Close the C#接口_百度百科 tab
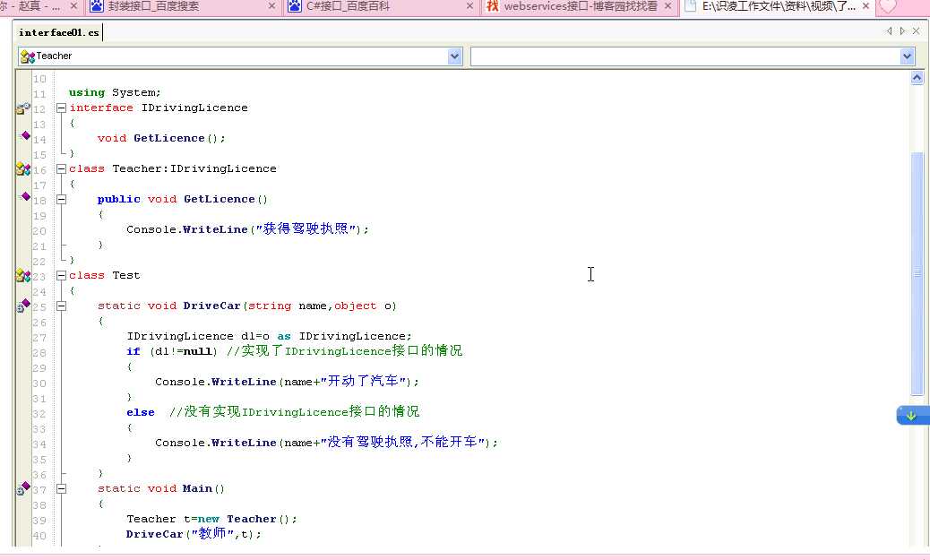The height and width of the screenshot is (560, 930). [469, 6]
